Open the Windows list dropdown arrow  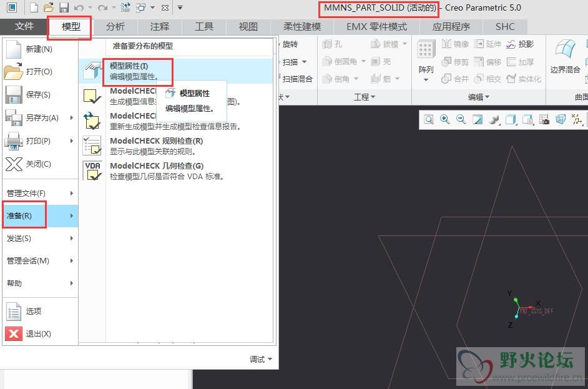(152, 7)
